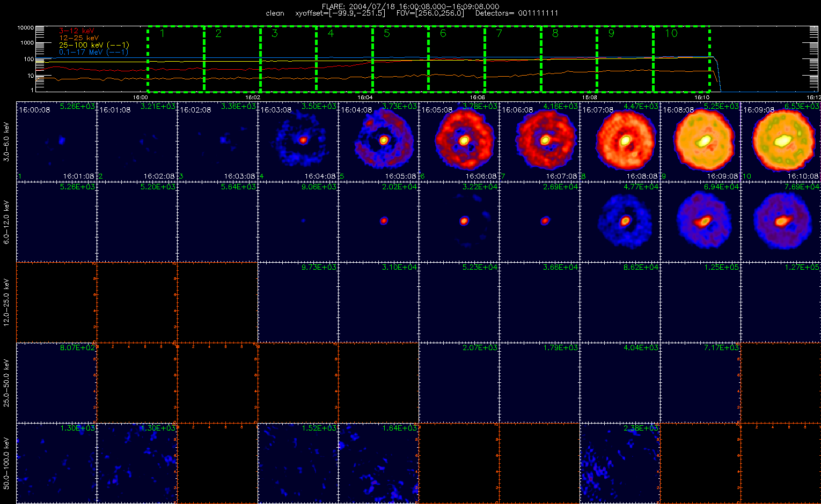Image resolution: width=821 pixels, height=504 pixels.
Task: Click the peak value '8.62E+04'
Action: (x=641, y=268)
